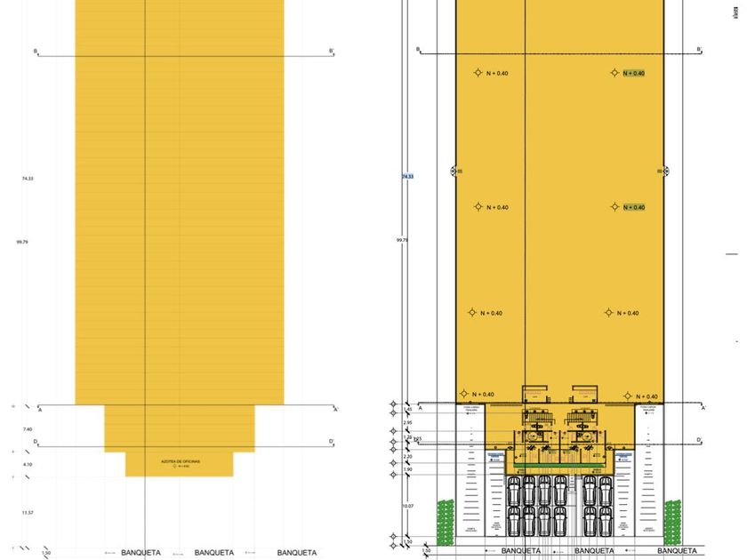
Task: Click the 7.40 dimension on the left plan
Action: (28, 429)
